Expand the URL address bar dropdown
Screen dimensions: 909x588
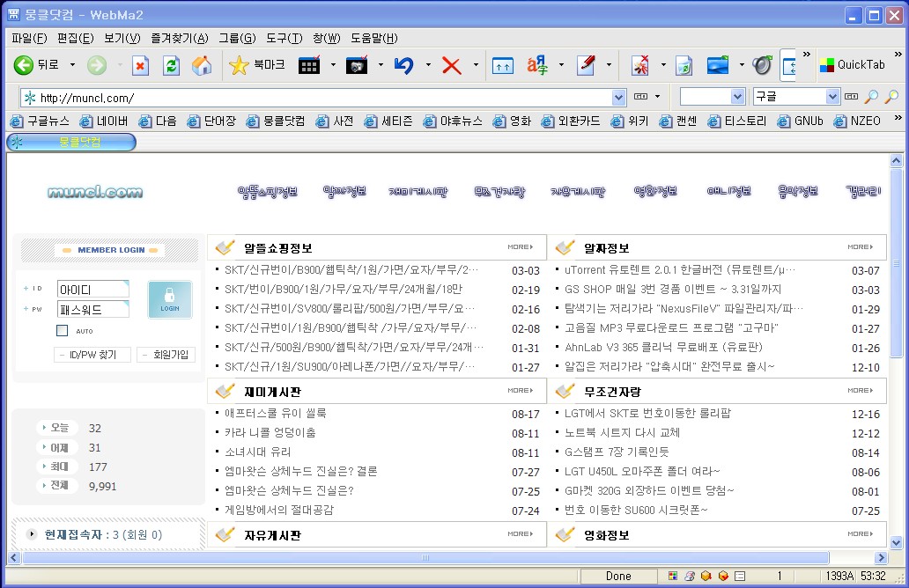click(618, 97)
